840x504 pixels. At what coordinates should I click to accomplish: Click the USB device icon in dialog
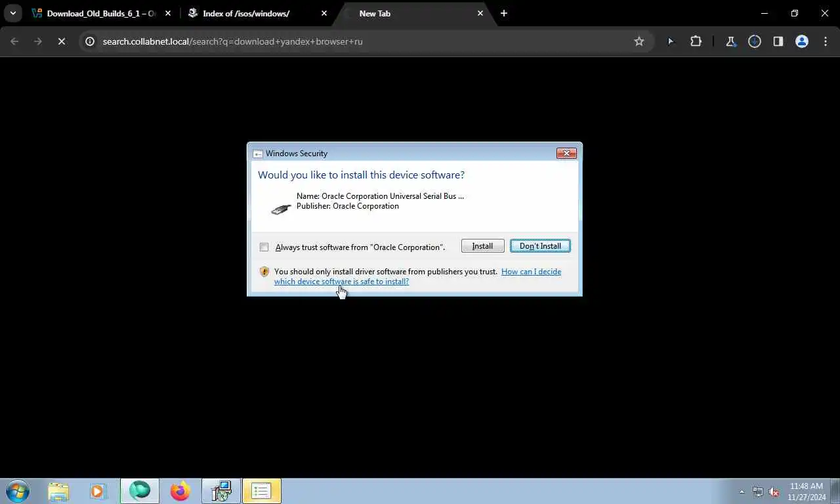[x=281, y=209]
